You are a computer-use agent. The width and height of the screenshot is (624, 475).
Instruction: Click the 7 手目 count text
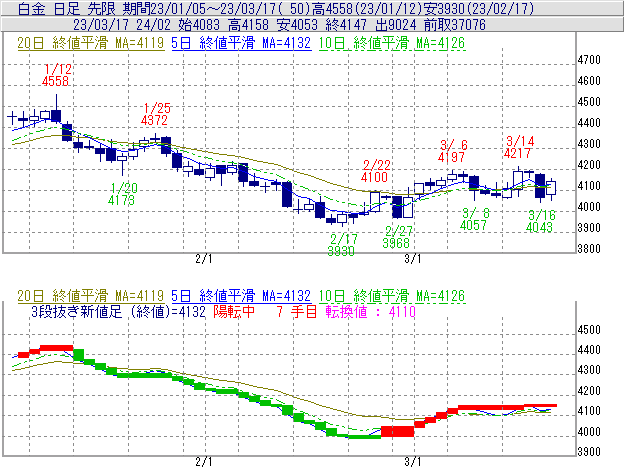297,311
